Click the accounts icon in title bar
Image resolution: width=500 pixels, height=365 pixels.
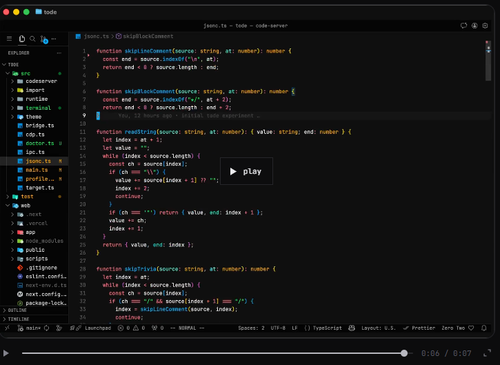(475, 26)
